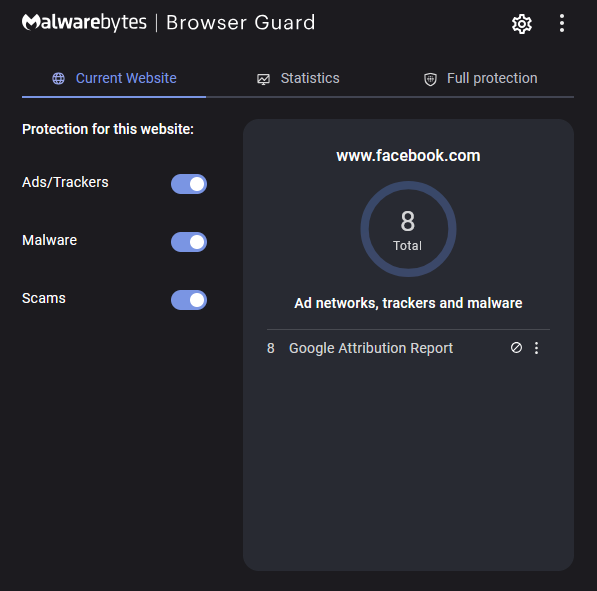Click the Malwarebytes logo
Image resolution: width=597 pixels, height=591 pixels.
[x=84, y=22]
